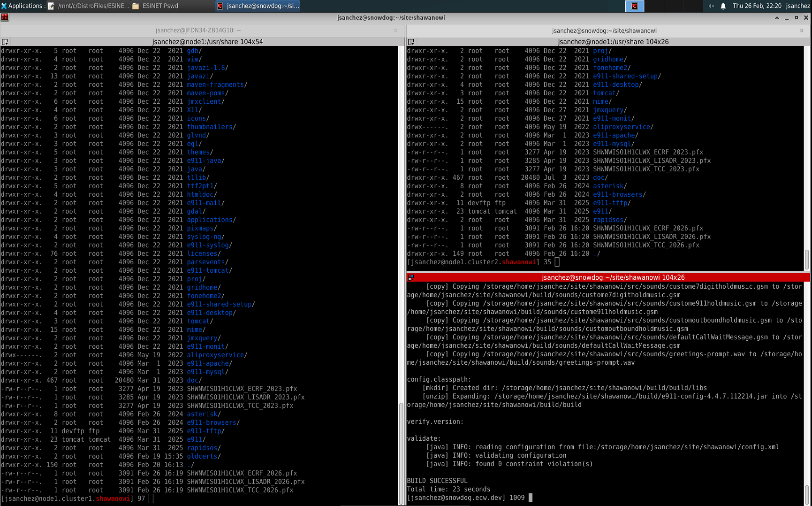Viewport: 812px width, 506px height.
Task: Click the BUILD SUCCESSFUL line in snowdog pane
Action: (x=437, y=481)
